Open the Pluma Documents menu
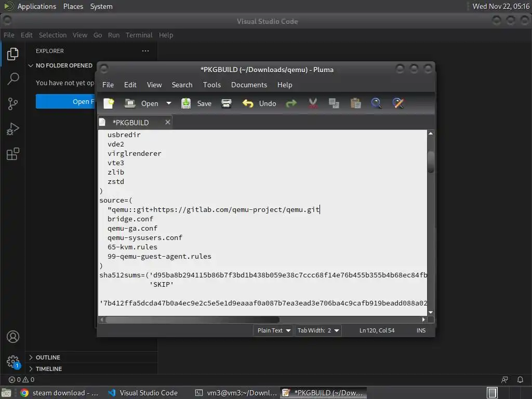This screenshot has width=532, height=399. 249,85
